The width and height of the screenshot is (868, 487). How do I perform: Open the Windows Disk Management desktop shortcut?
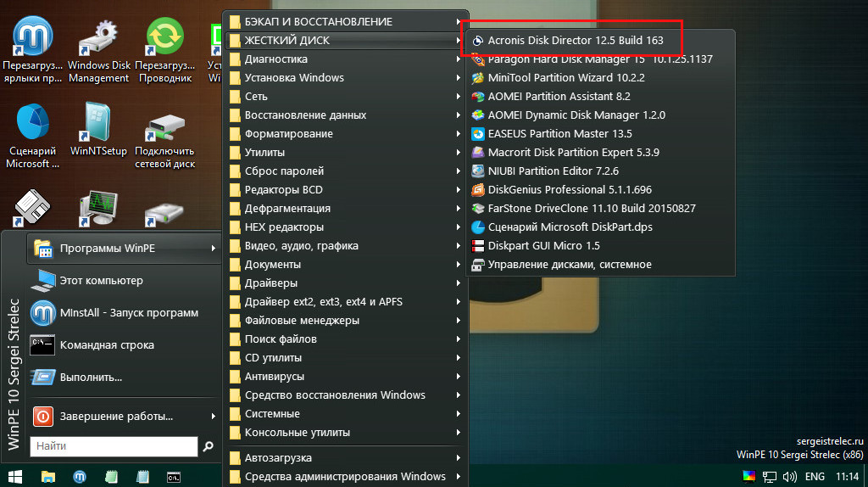point(98,51)
